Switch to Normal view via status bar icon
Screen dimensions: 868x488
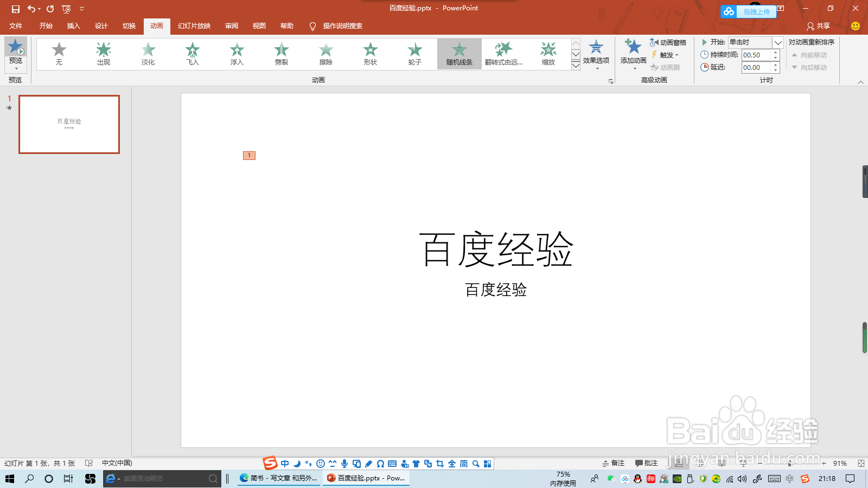679,463
